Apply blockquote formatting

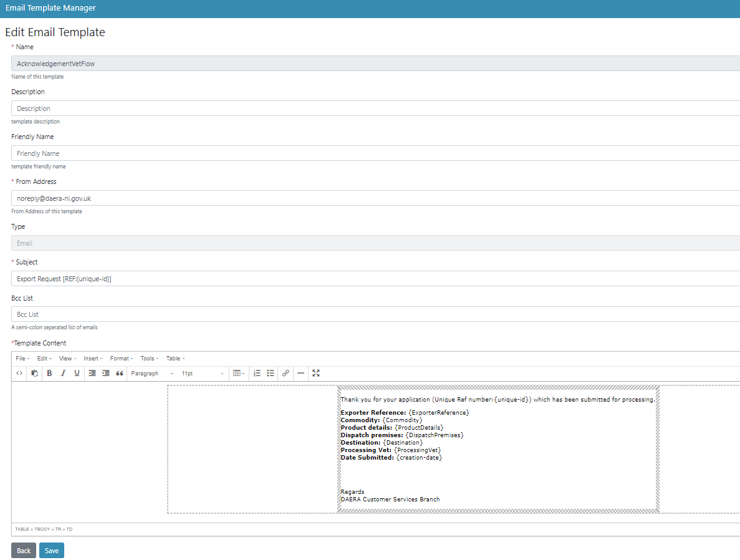120,373
